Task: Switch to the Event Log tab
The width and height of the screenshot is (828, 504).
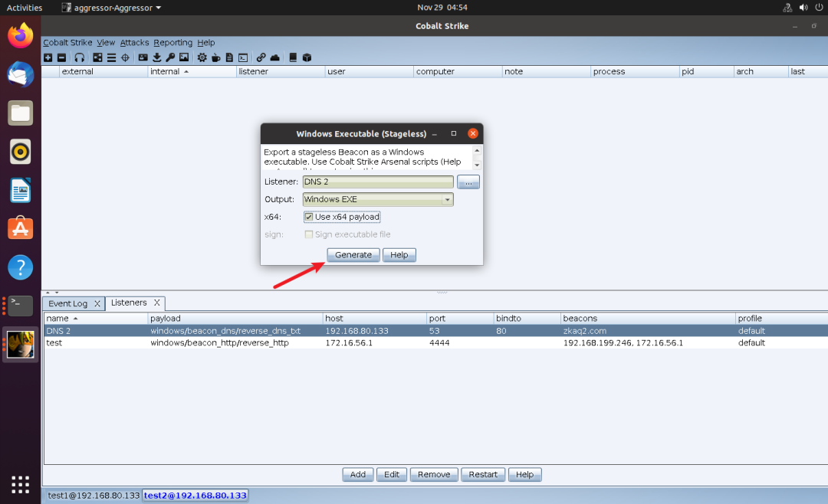Action: 67,303
